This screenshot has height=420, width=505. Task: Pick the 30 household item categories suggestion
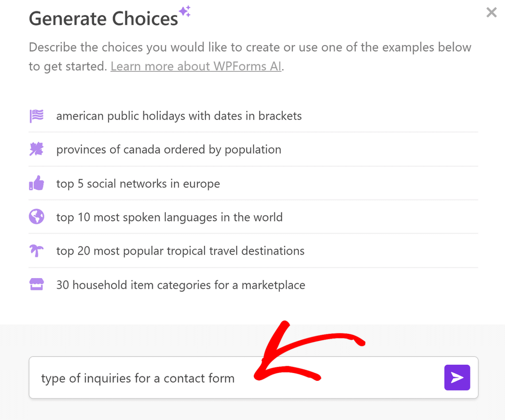click(x=180, y=284)
